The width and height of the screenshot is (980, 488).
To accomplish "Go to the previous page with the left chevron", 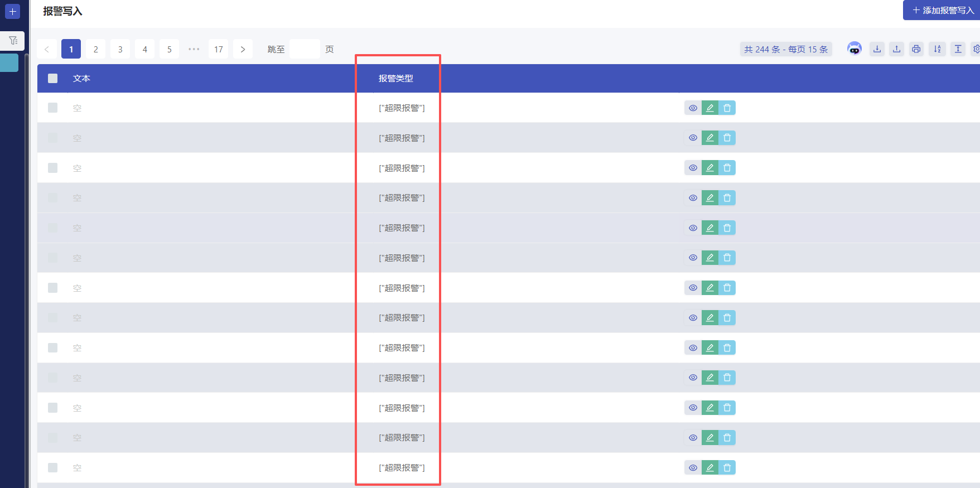I will pyautogui.click(x=46, y=49).
